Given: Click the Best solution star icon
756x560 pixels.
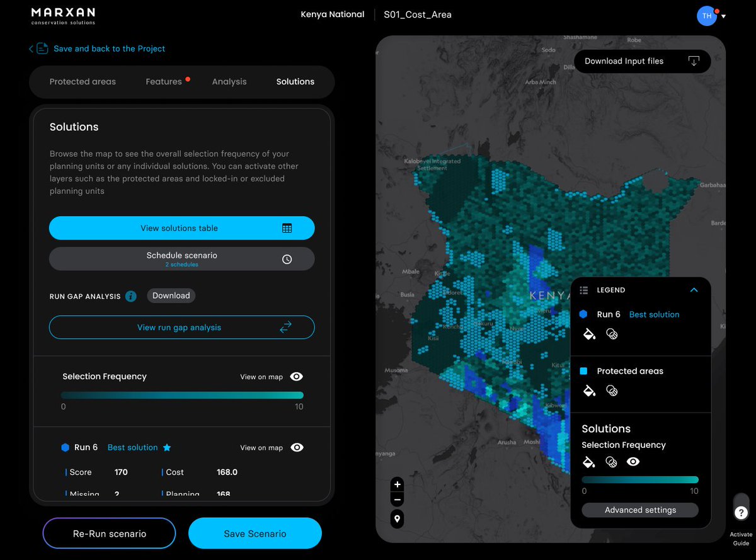Looking at the screenshot, I should pyautogui.click(x=167, y=447).
